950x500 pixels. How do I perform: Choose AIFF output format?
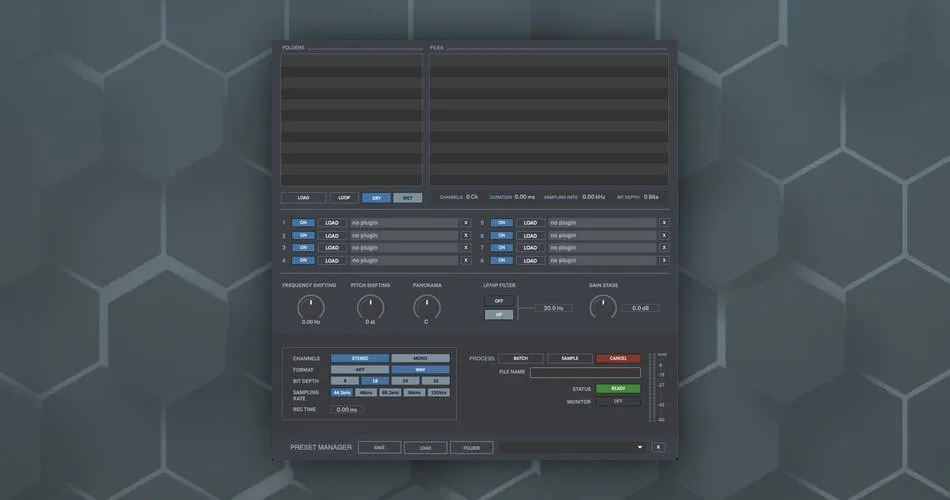click(x=360, y=370)
